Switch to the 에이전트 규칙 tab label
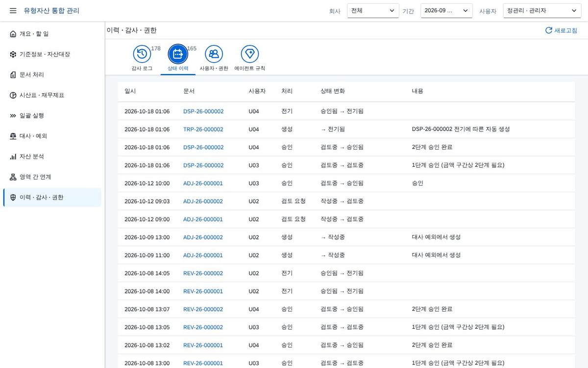This screenshot has width=588, height=368. tap(250, 69)
